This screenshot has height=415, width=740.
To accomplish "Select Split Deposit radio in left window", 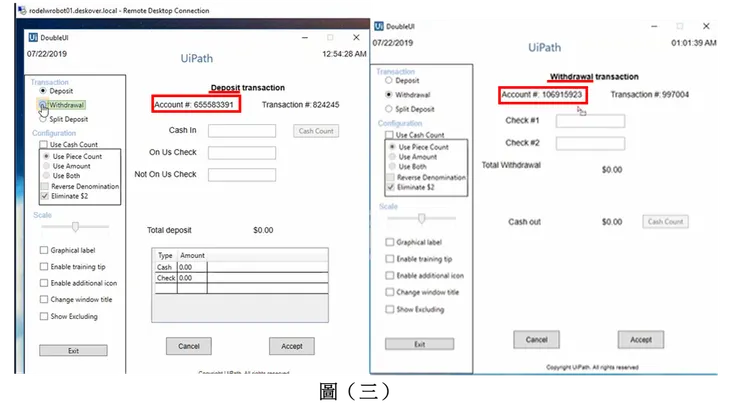I will coord(43,119).
